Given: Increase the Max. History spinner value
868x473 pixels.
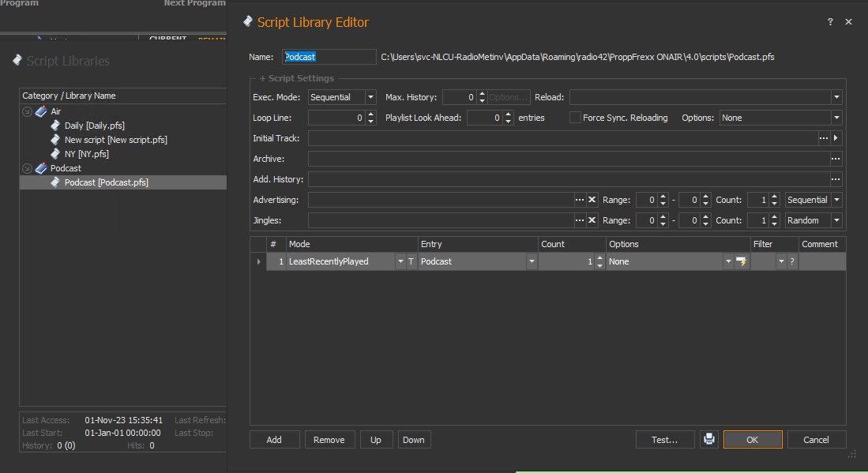Looking at the screenshot, I should click(x=482, y=94).
